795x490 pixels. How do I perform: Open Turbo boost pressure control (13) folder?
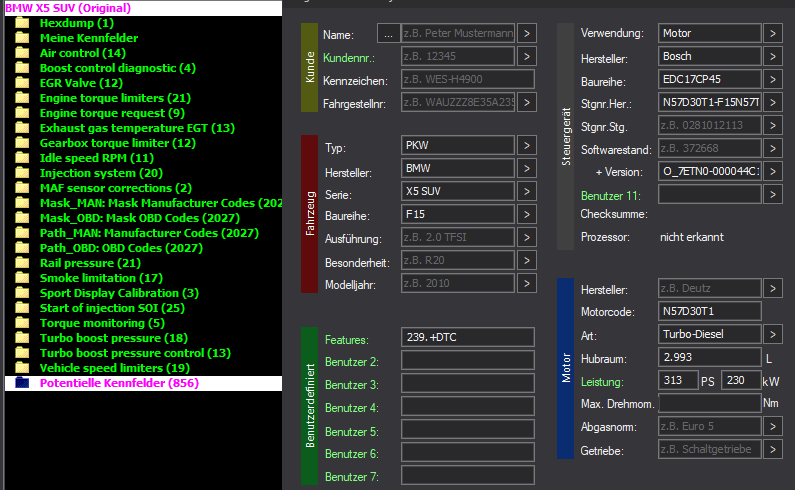135,353
